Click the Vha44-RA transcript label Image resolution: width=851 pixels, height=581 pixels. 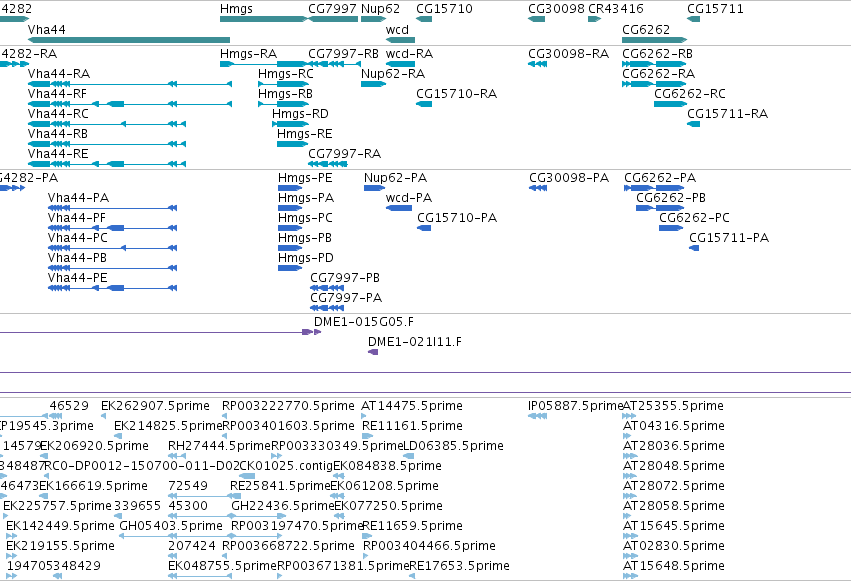59,74
